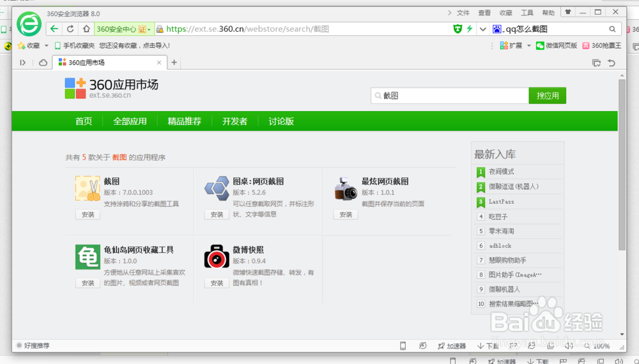639x364 pixels.
Task: Toggle the lightning speed mode icon
Action: (x=470, y=29)
